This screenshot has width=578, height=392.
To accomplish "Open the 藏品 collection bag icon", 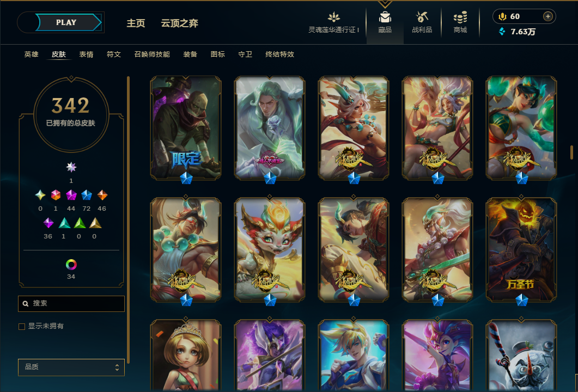I will [x=385, y=17].
